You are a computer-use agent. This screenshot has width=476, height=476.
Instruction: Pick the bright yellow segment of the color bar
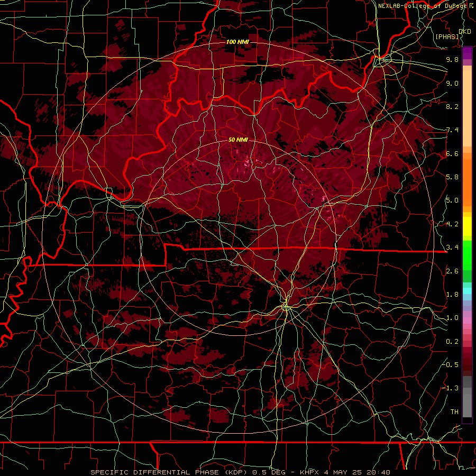click(467, 226)
